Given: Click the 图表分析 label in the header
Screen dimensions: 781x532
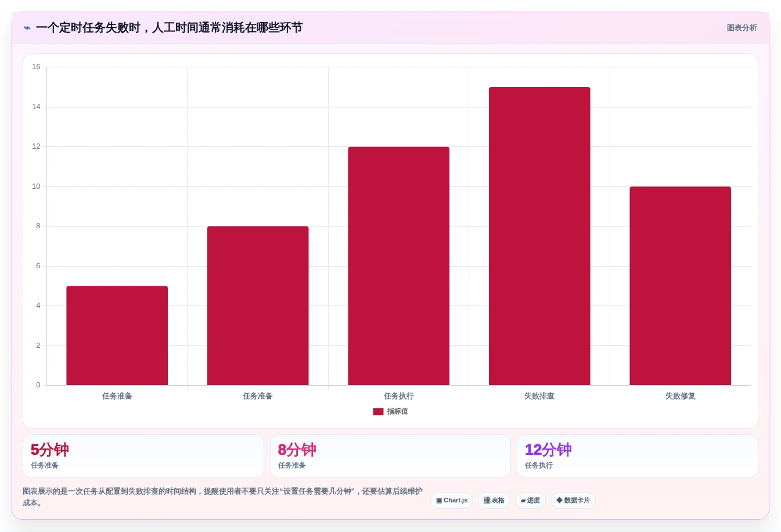Looking at the screenshot, I should click(742, 28).
